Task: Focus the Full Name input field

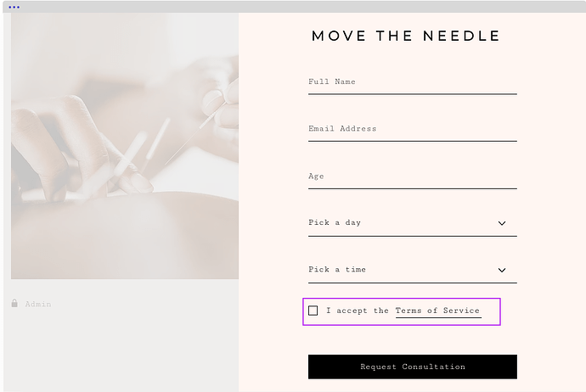Action: [x=413, y=82]
